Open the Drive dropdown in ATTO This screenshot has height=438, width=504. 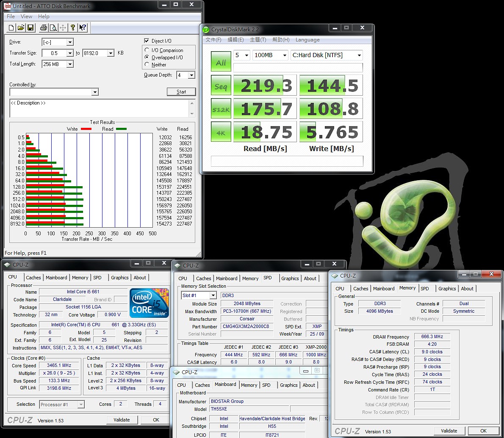tap(70, 42)
